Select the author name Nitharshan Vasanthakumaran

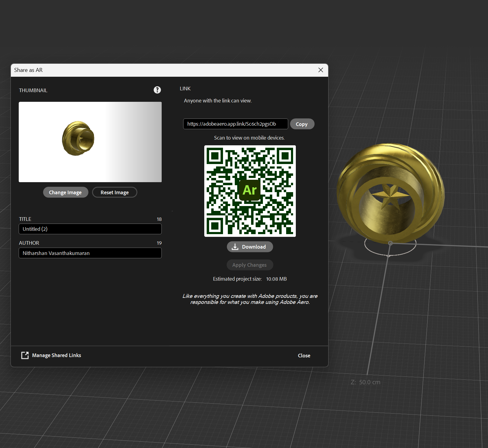(x=90, y=253)
